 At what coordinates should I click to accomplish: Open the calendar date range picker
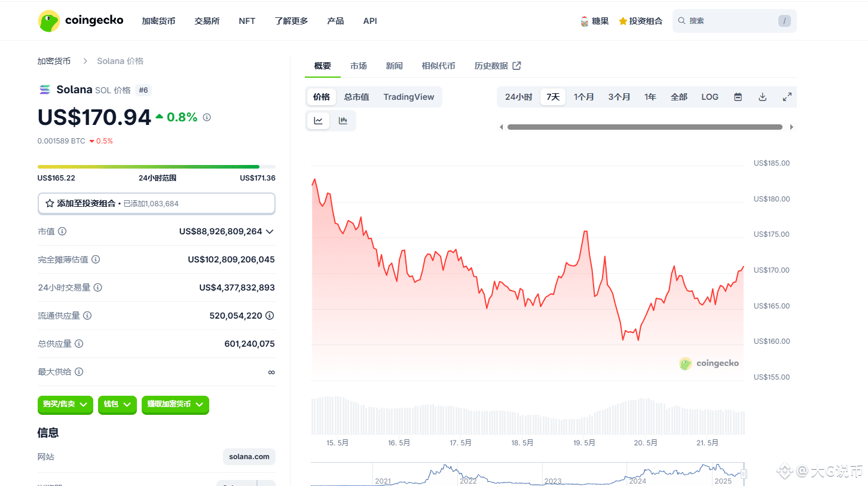point(738,97)
